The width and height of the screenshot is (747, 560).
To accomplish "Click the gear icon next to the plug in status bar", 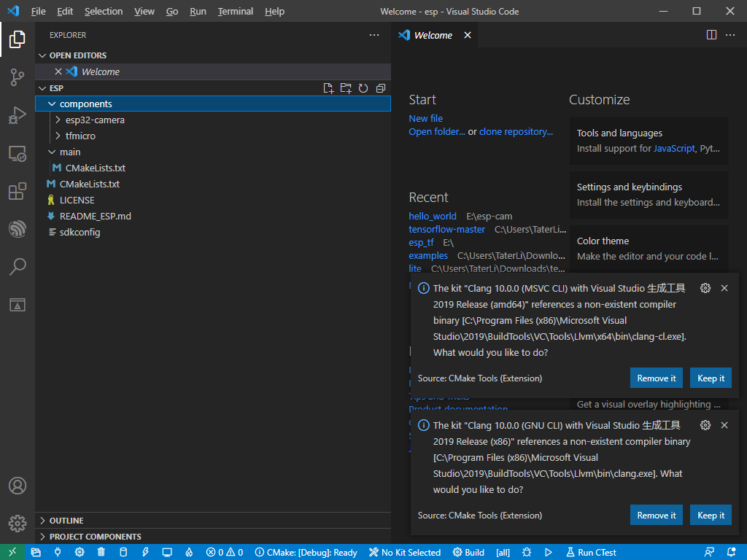I will click(x=80, y=553).
